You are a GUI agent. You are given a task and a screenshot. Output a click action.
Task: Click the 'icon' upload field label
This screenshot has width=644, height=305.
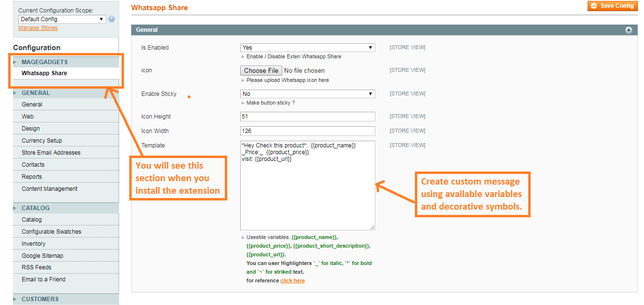[x=147, y=70]
